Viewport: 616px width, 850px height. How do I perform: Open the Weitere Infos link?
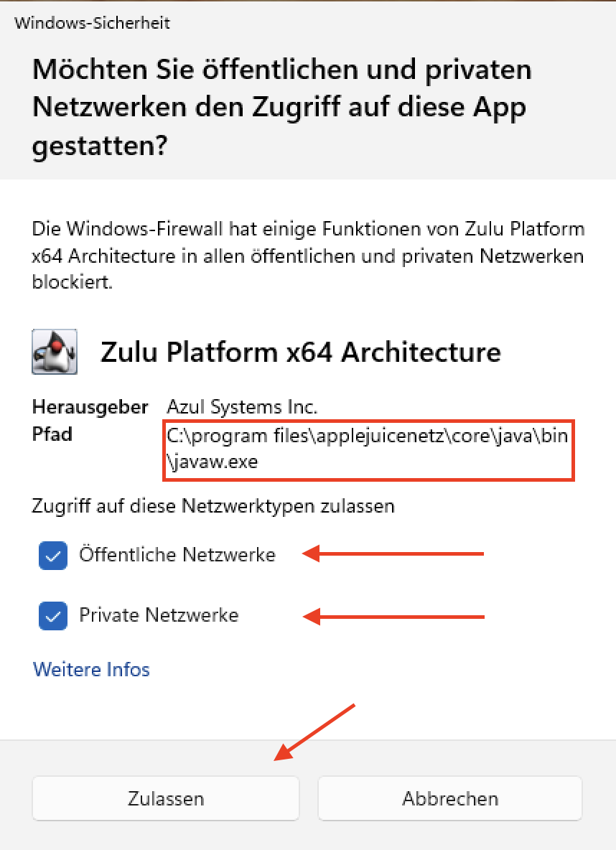91,670
